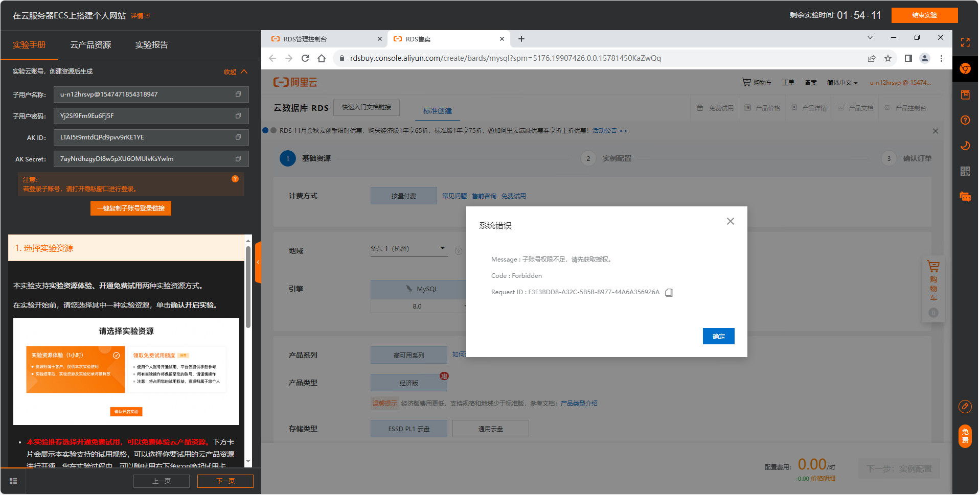
Task: Collapse account info with 收起
Action: pos(236,72)
